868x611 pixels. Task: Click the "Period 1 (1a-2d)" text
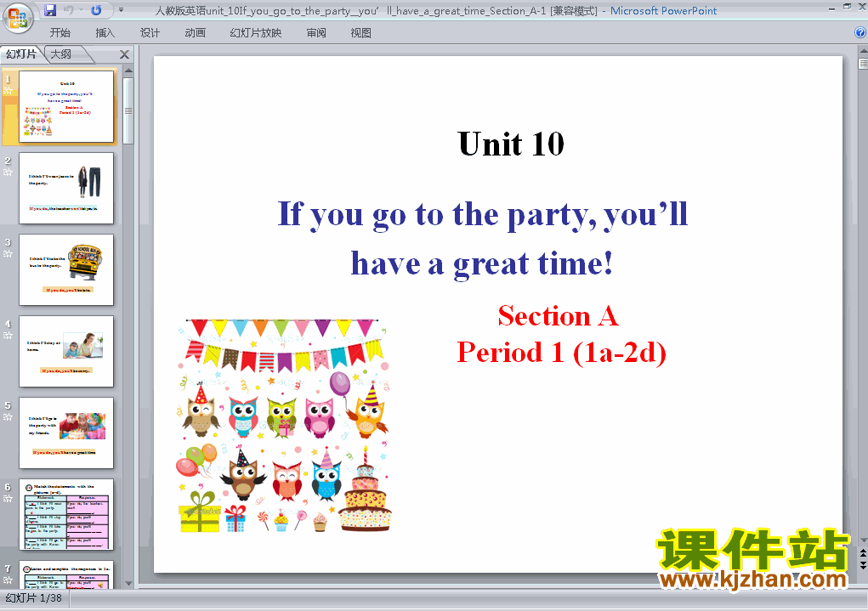pyautogui.click(x=561, y=353)
